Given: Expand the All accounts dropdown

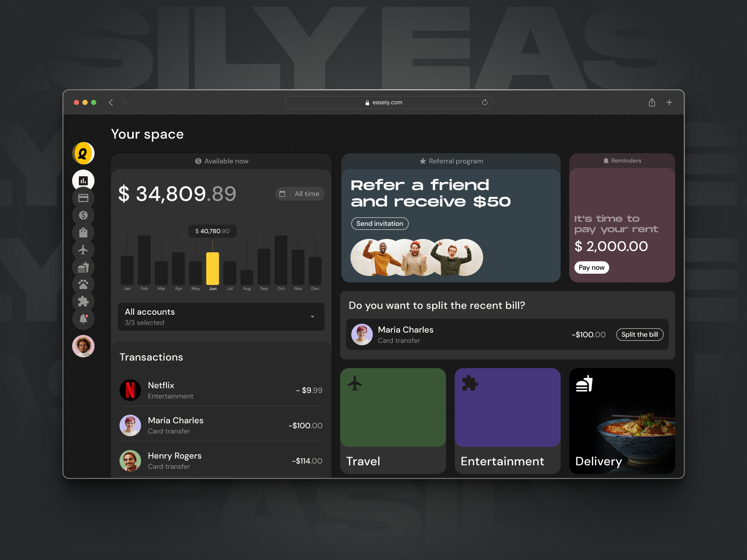Looking at the screenshot, I should [221, 317].
